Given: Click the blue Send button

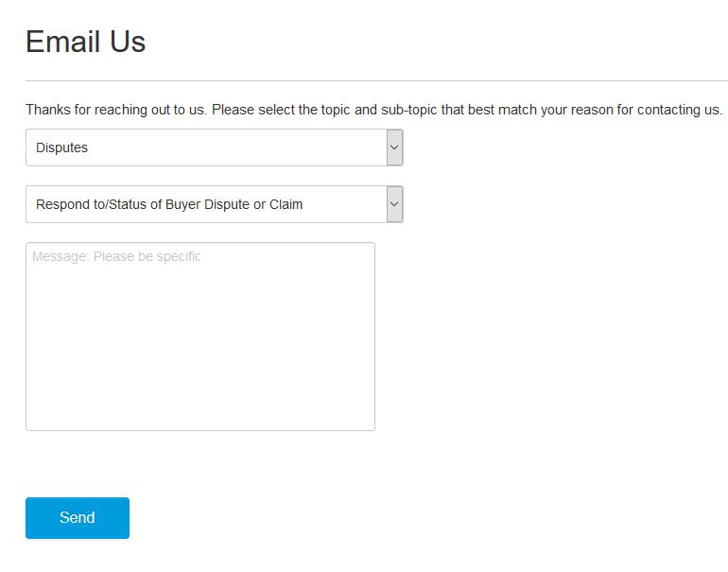Looking at the screenshot, I should coord(78,518).
